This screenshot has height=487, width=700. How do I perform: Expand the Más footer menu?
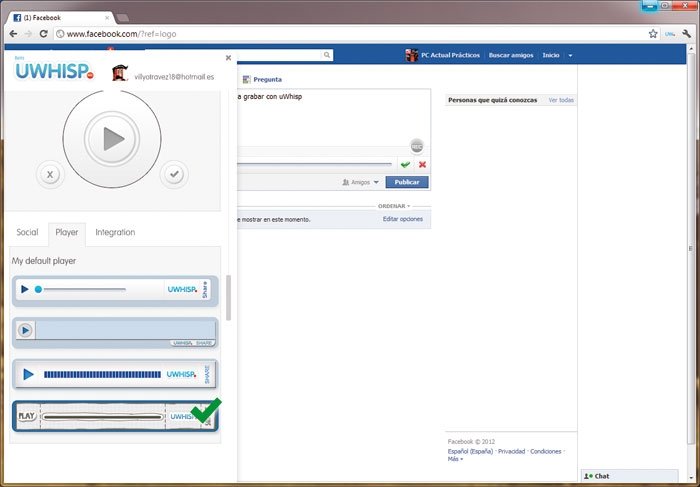(455, 459)
